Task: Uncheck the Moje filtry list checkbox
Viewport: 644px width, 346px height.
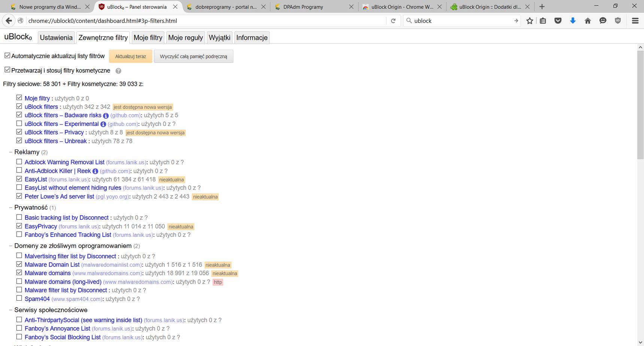Action: [19, 97]
